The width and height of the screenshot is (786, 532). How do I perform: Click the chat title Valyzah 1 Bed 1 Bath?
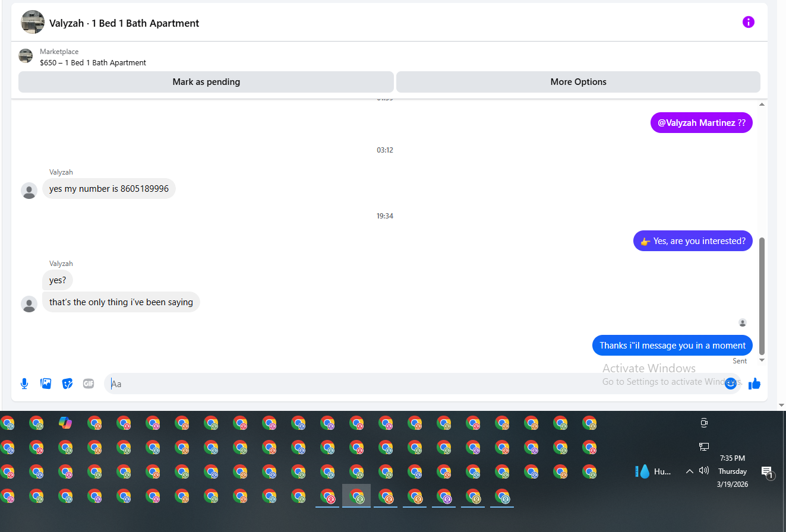[x=124, y=23]
